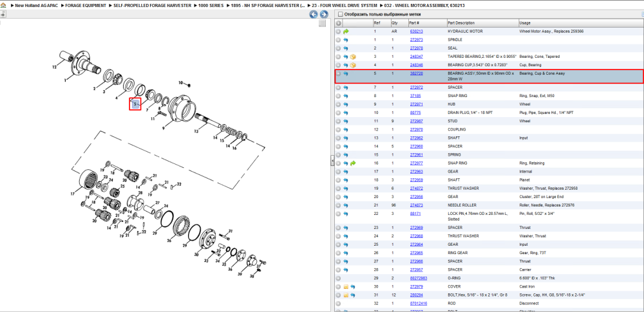The height and width of the screenshot is (312, 644).
Task: Click blue arrow icon in RING GEAR row
Action: 346,253
